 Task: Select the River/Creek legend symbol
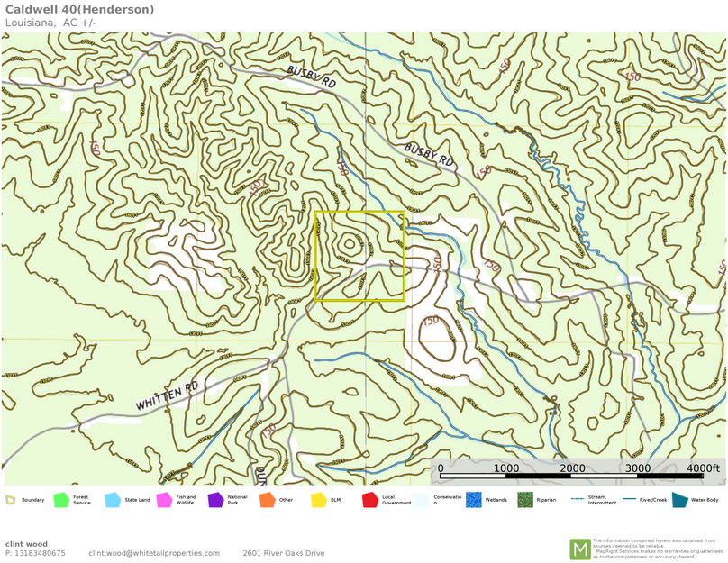[x=629, y=500]
